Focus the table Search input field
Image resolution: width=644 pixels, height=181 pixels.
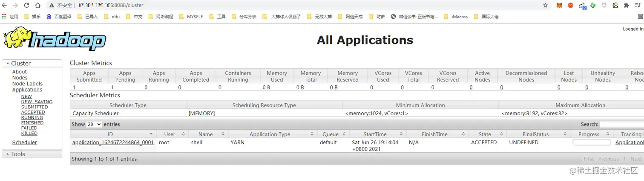(x=622, y=124)
